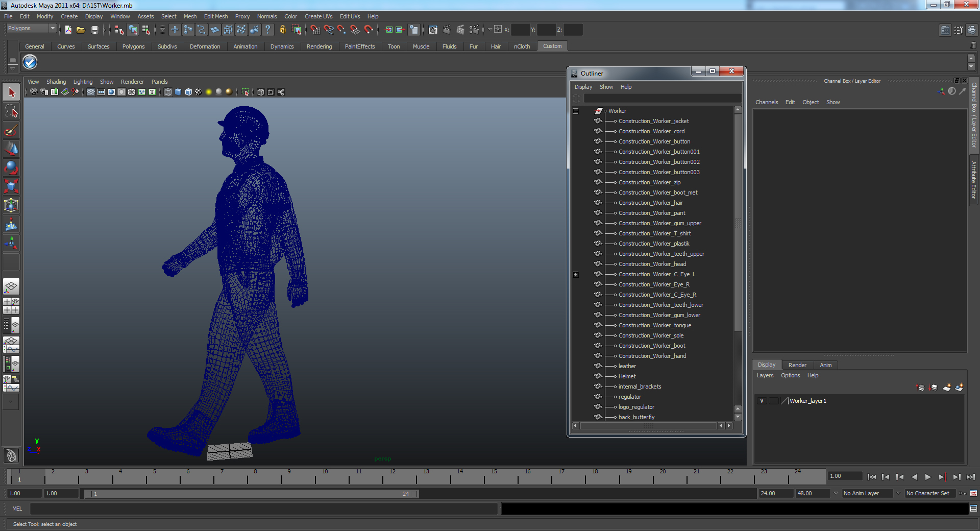Open the shelf options menu arrow
Viewport: 980px width, 531px height.
(12, 68)
